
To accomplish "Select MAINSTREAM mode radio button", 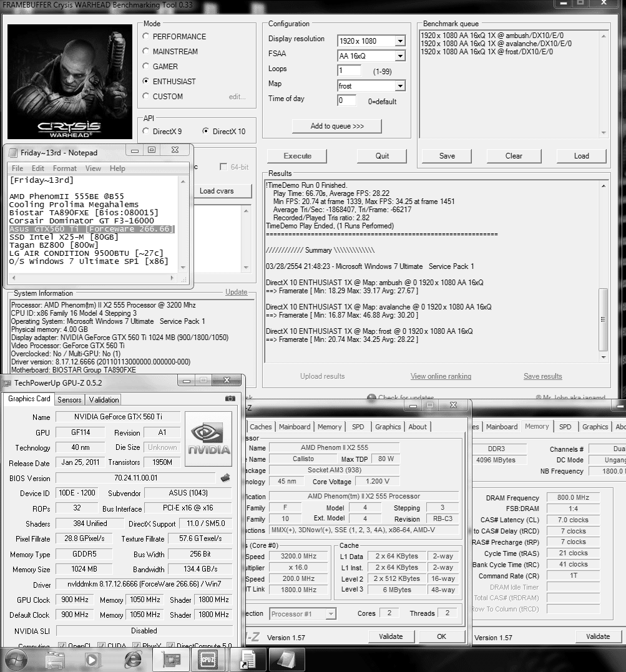I will point(146,51).
